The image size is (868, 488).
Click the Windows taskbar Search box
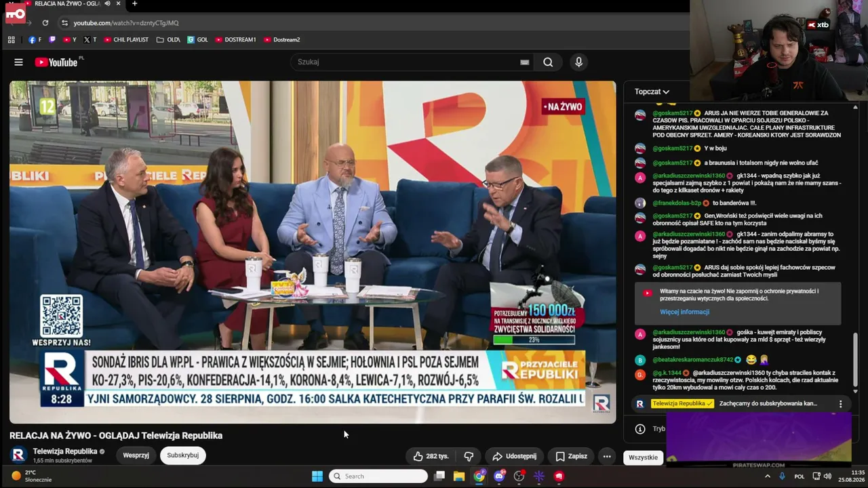pos(378,476)
